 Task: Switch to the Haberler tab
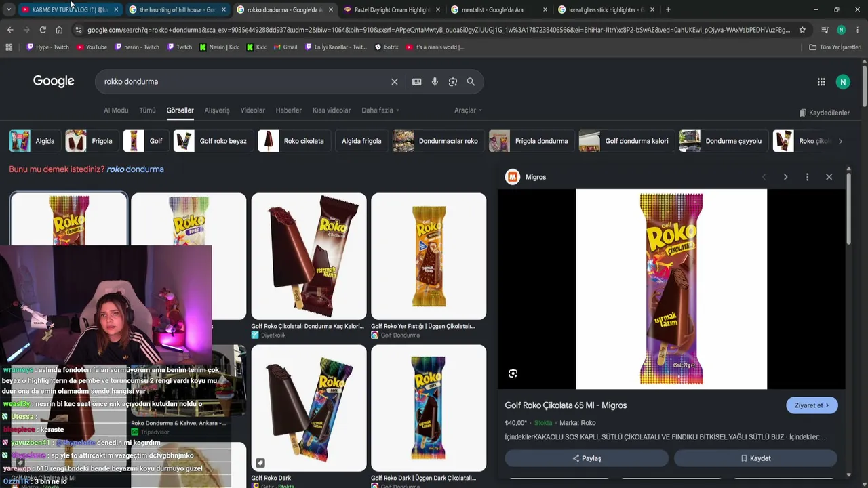tap(289, 110)
